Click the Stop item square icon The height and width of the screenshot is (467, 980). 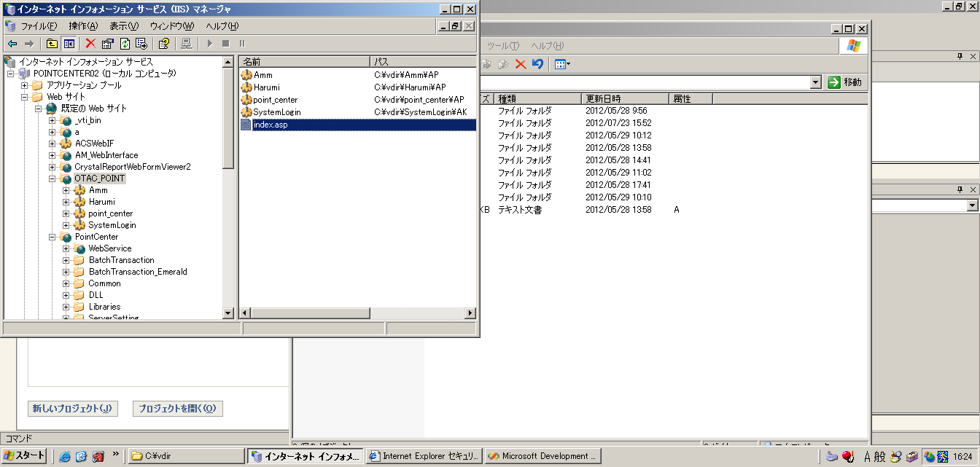226,44
